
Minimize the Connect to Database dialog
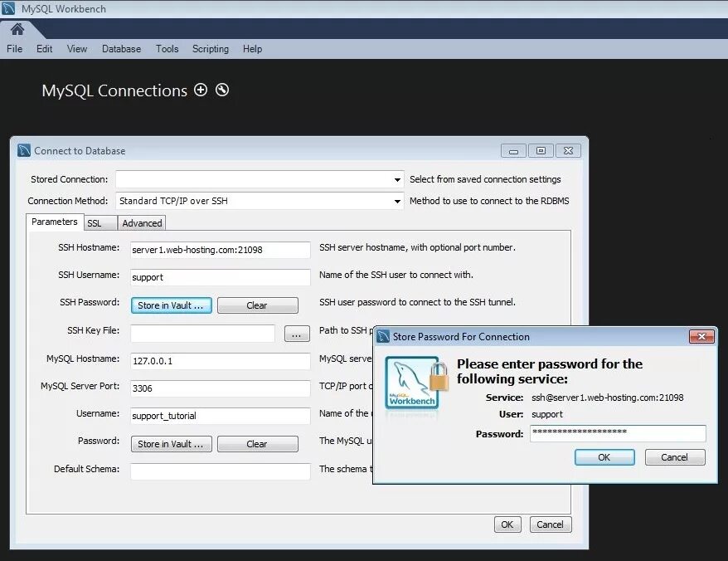513,150
